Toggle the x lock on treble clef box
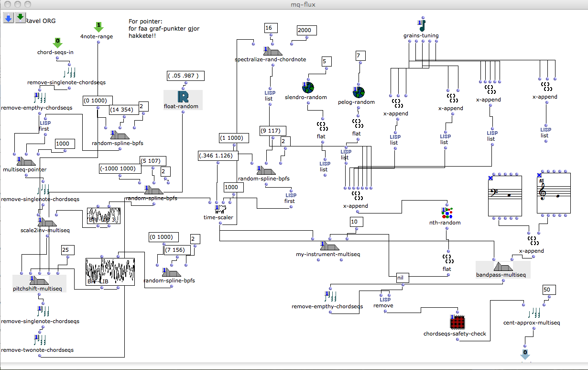Viewport: 588px width, 370px height. click(x=540, y=176)
